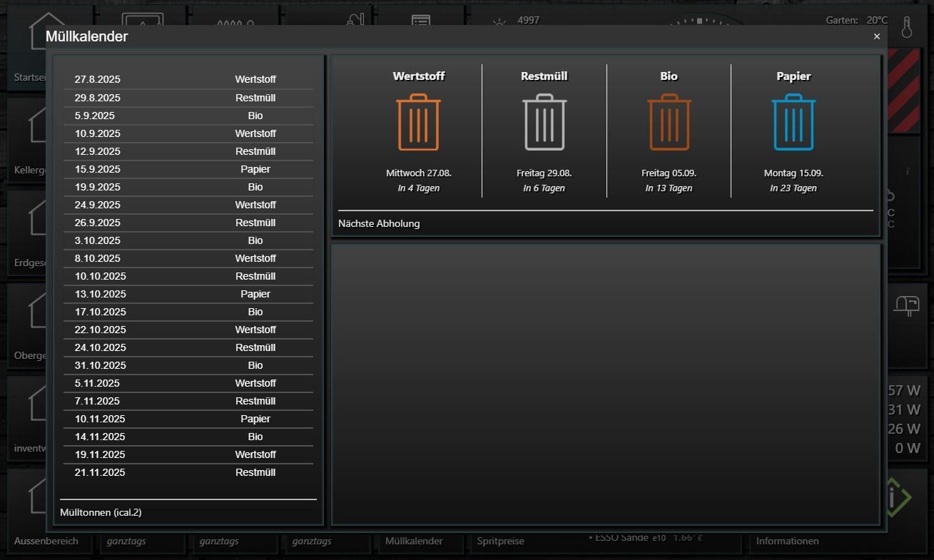Click Bio entry in the 31.10.2025 row
This screenshot has height=560, width=934.
(x=255, y=365)
